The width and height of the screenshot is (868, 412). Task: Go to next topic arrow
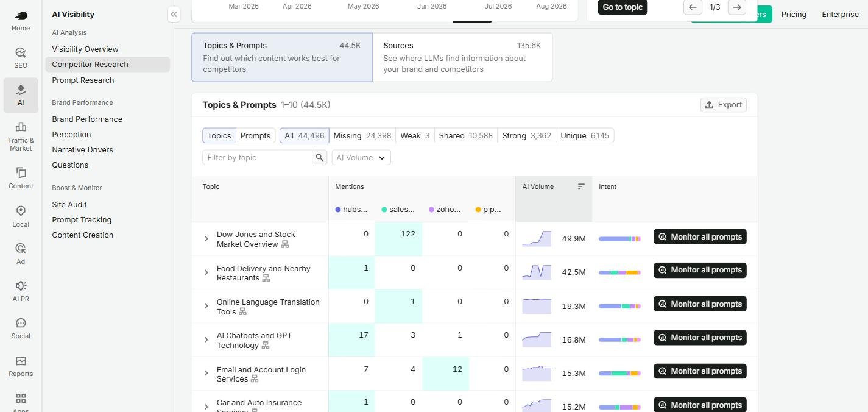tap(737, 7)
